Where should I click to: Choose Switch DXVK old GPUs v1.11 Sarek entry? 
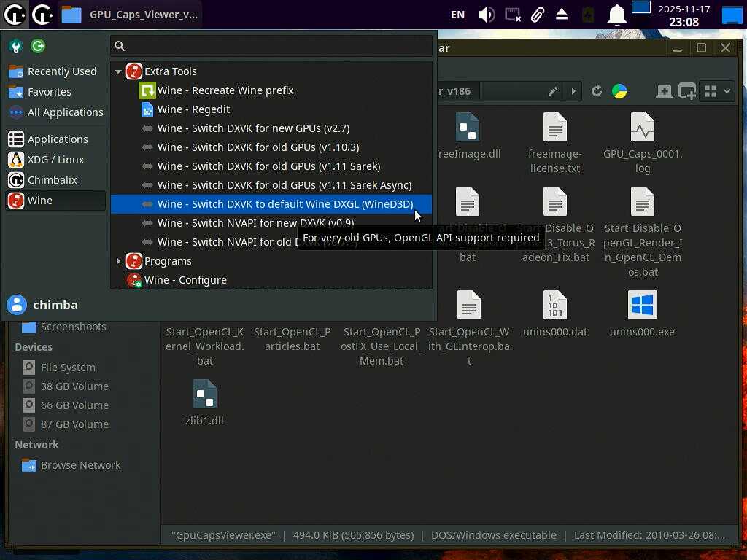coord(271,166)
